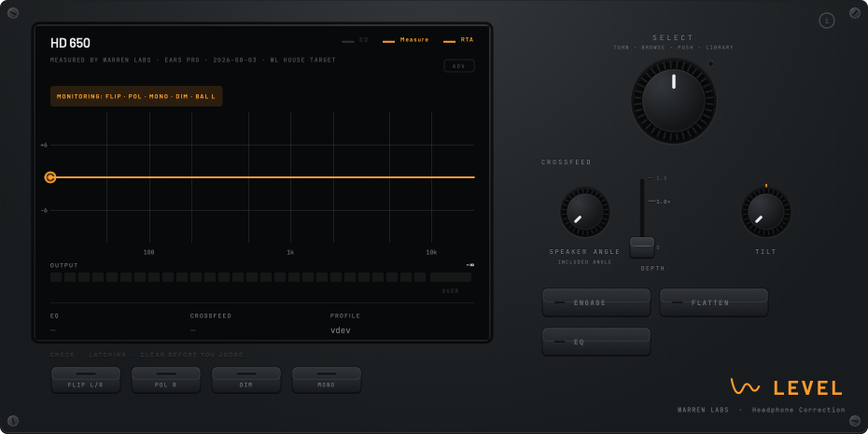The height and width of the screenshot is (434, 868).
Task: Open the ADV advanced view button
Action: pos(459,66)
